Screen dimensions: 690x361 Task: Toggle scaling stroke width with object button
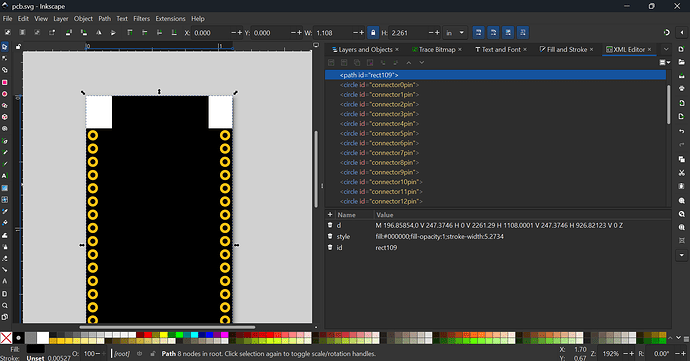pos(478,33)
